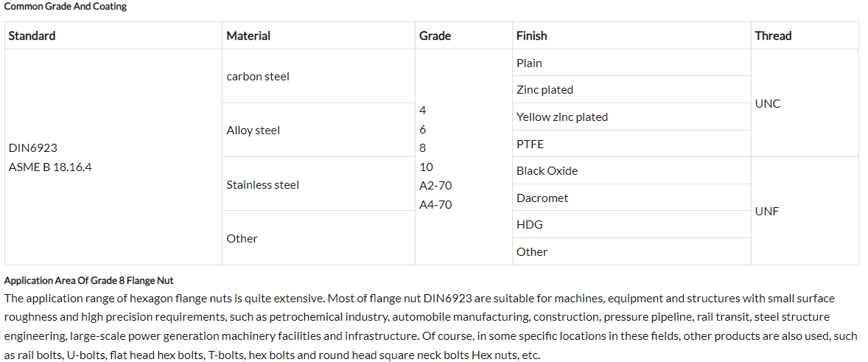Image resolution: width=868 pixels, height=362 pixels.
Task: Click the UNF thread cell
Action: (766, 212)
